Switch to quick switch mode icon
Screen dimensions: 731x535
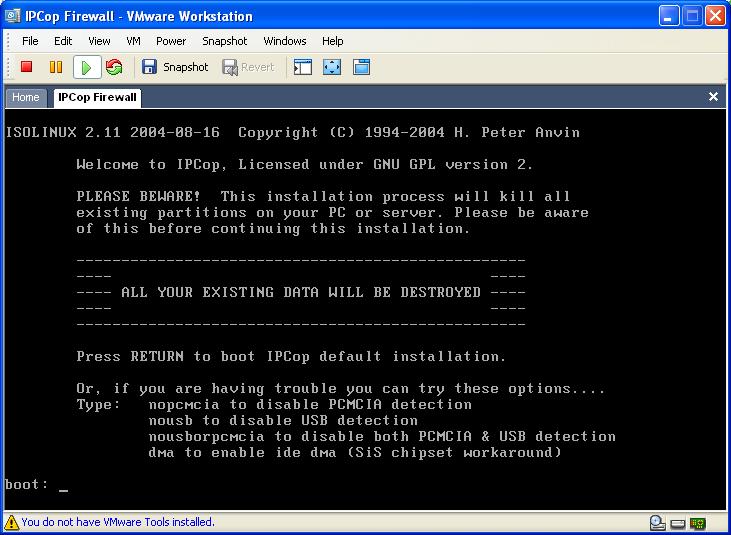pyautogui.click(x=361, y=67)
